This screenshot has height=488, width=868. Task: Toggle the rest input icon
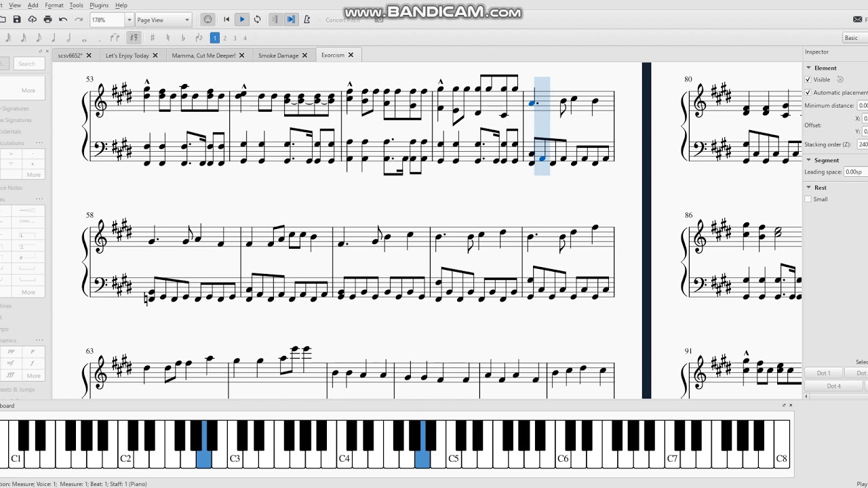coord(134,38)
